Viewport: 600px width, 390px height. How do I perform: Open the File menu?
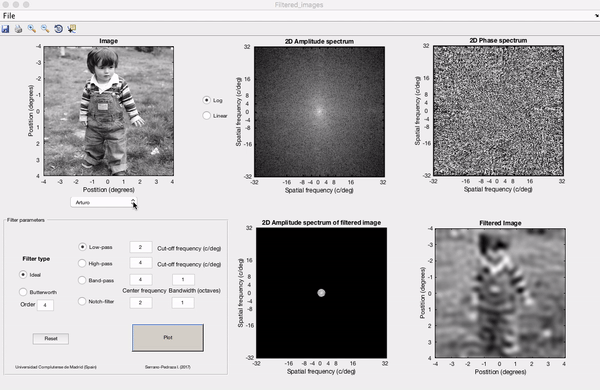[x=9, y=16]
